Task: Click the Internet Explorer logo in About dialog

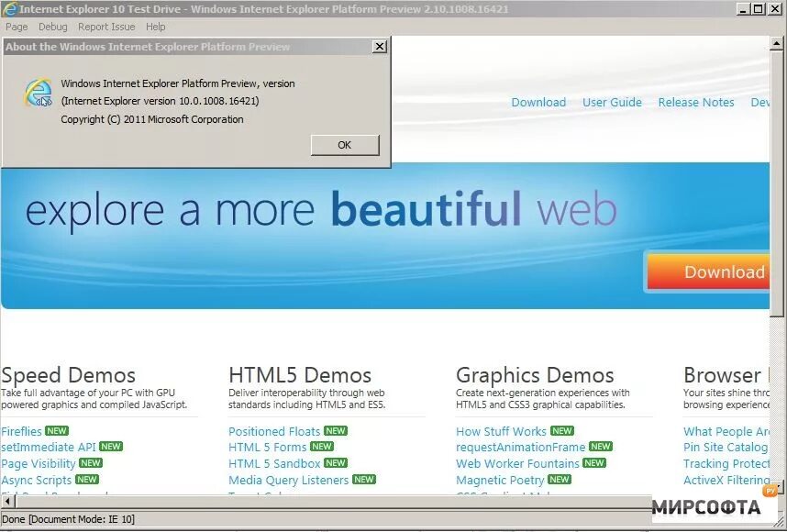Action: pyautogui.click(x=39, y=93)
